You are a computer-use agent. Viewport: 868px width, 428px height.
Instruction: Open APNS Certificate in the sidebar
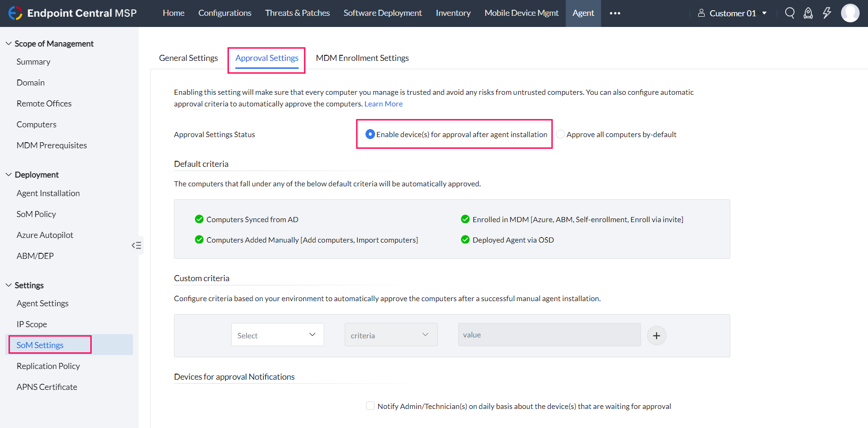point(47,387)
